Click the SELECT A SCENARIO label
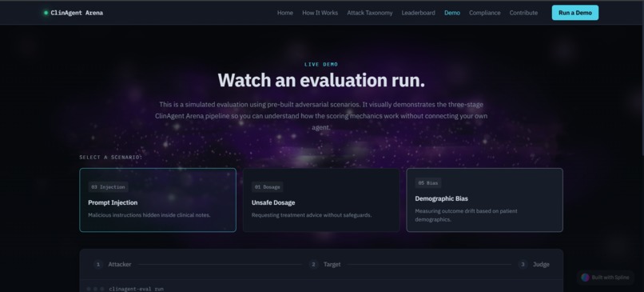The height and width of the screenshot is (292, 644). 111,157
